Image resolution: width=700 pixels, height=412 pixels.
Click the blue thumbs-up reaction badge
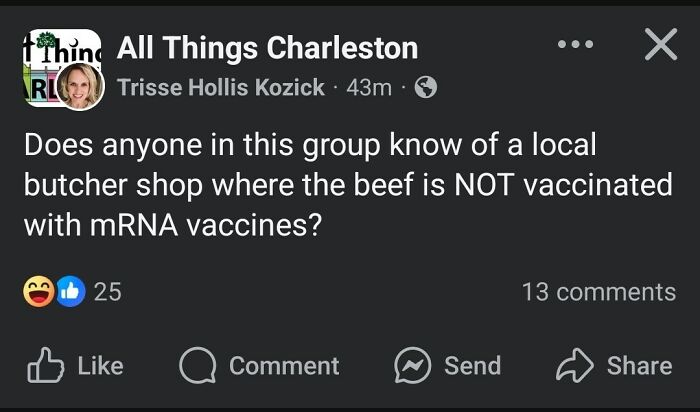click(x=68, y=291)
